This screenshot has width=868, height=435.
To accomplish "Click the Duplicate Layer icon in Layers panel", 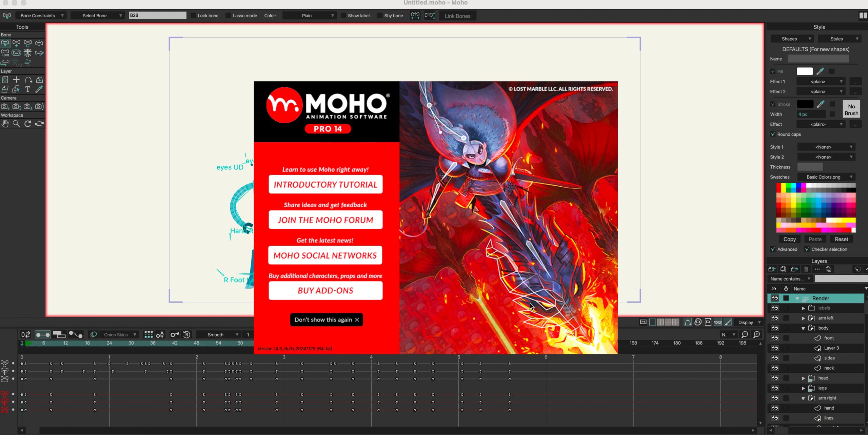I will [x=783, y=269].
